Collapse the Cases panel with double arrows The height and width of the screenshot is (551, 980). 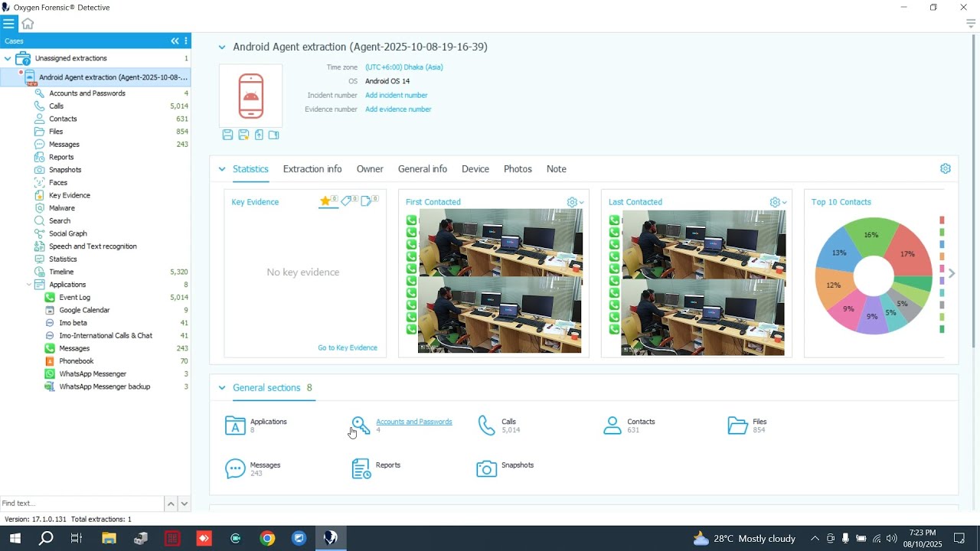point(175,41)
